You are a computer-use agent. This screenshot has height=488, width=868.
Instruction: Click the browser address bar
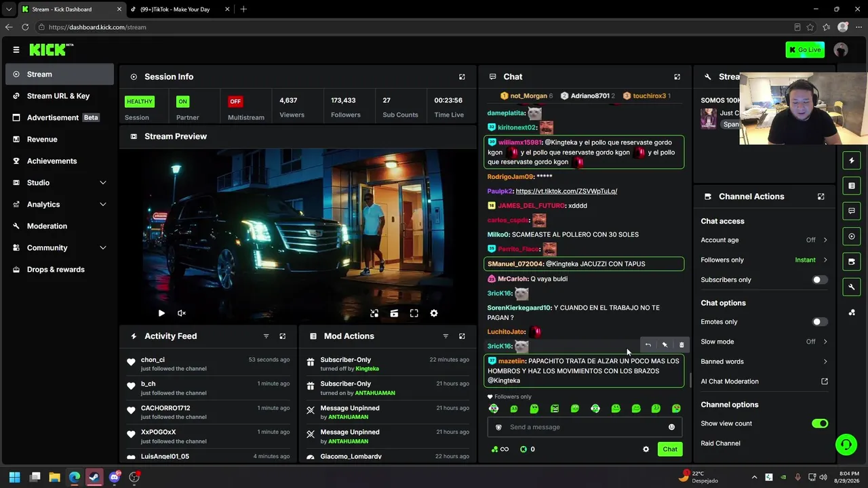(415, 27)
